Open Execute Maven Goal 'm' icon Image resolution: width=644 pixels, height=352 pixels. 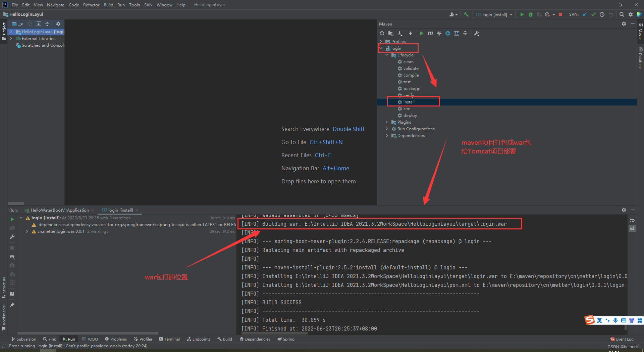coord(430,33)
